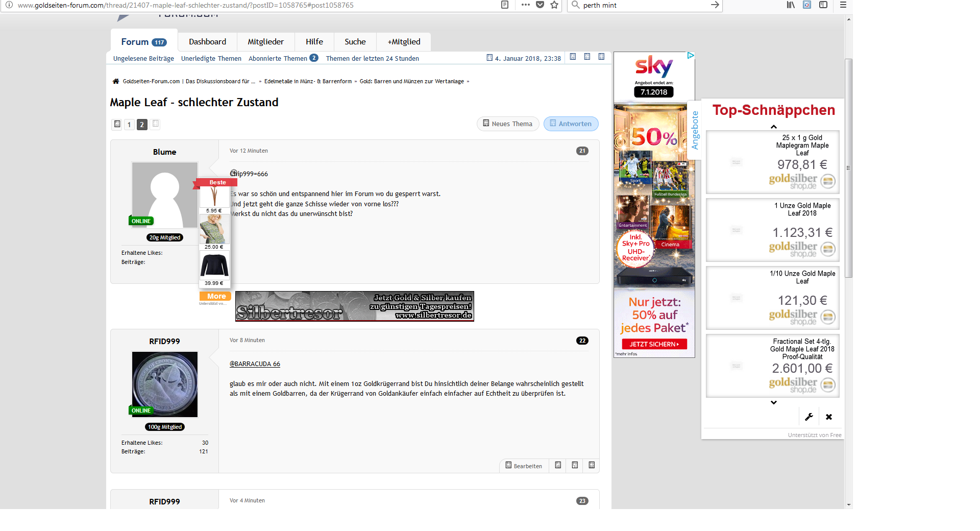This screenshot has height=531, width=980.
Task: Click into the 'perth mint' search field
Action: [x=644, y=5]
